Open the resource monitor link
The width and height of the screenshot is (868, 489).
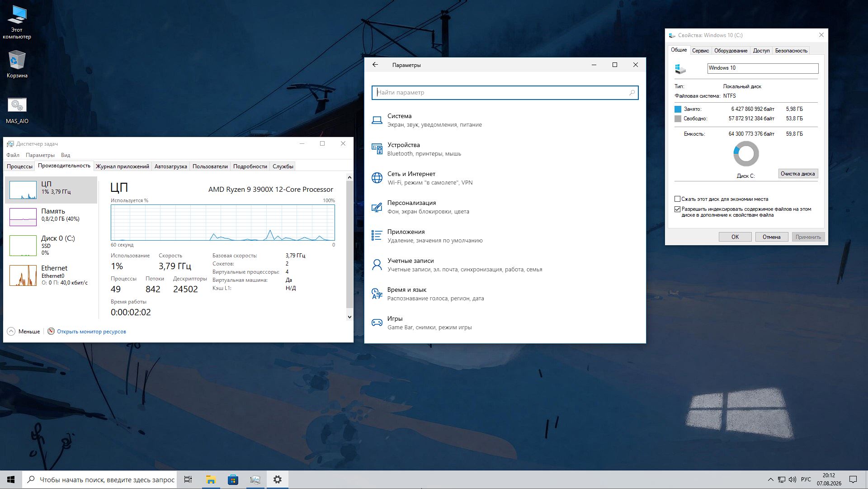tap(91, 332)
